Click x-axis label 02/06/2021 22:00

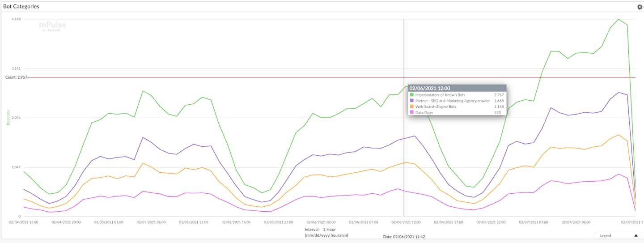[491, 222]
